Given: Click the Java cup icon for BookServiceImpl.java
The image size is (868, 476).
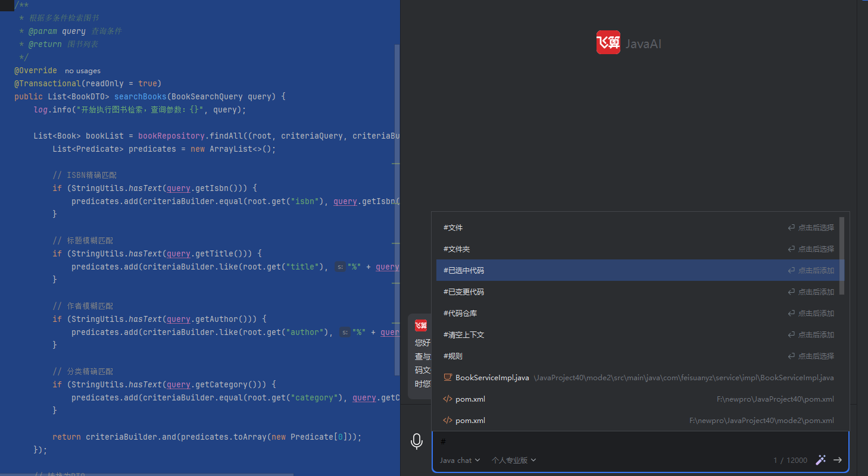Looking at the screenshot, I should pos(448,378).
